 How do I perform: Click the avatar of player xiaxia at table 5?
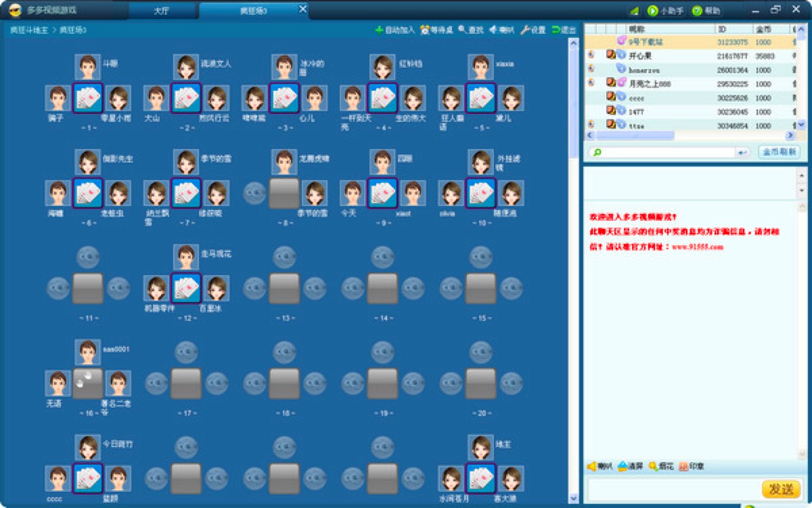click(480, 67)
